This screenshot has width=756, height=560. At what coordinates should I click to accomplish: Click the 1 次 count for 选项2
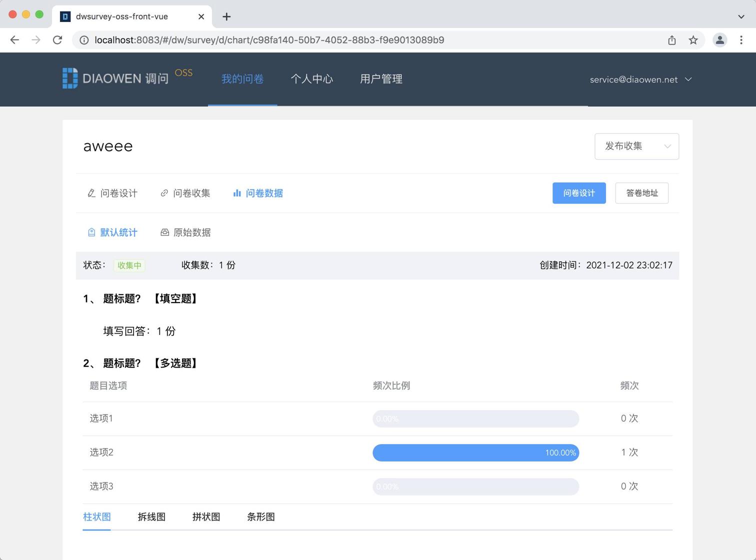click(x=629, y=452)
